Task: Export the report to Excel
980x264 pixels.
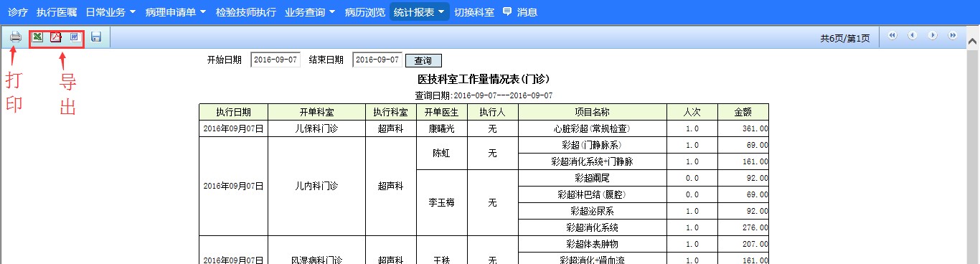Action: click(37, 37)
